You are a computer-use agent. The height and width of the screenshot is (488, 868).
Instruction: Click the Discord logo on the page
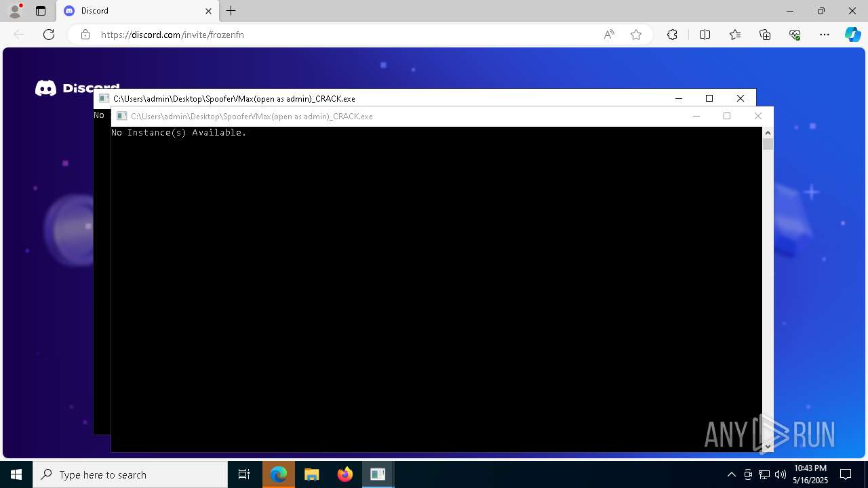click(x=77, y=88)
